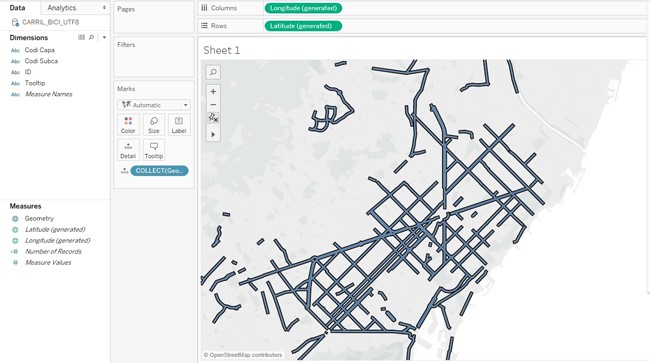Click the Pages shelf
The width and height of the screenshot is (650, 363).
pyautogui.click(x=154, y=17)
